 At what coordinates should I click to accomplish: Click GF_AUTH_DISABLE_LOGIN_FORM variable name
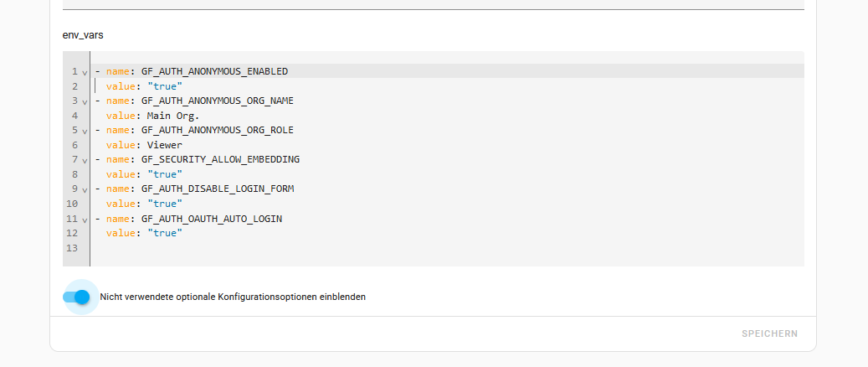[x=218, y=189]
